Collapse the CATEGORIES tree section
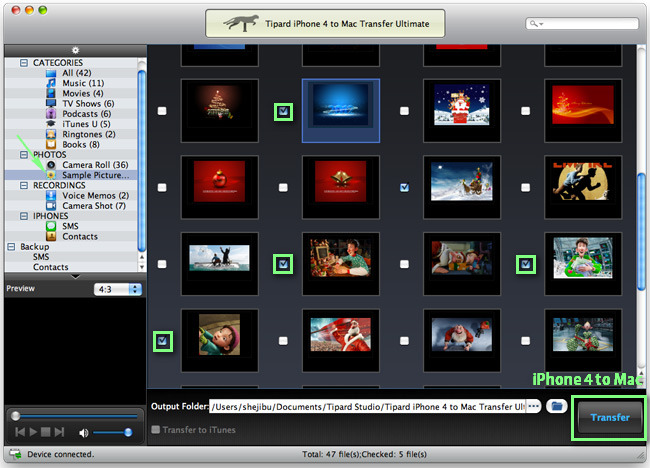Screen dimensions: 650x468 click(x=24, y=63)
